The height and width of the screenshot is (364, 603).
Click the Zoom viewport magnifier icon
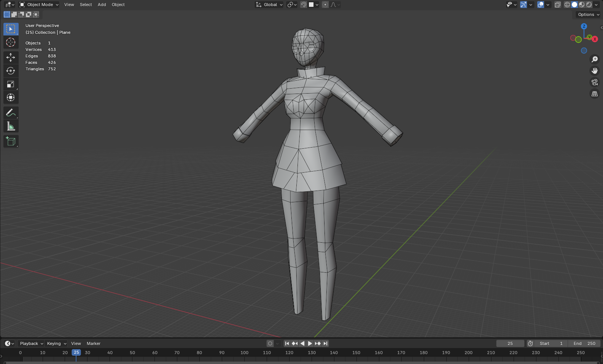click(595, 59)
